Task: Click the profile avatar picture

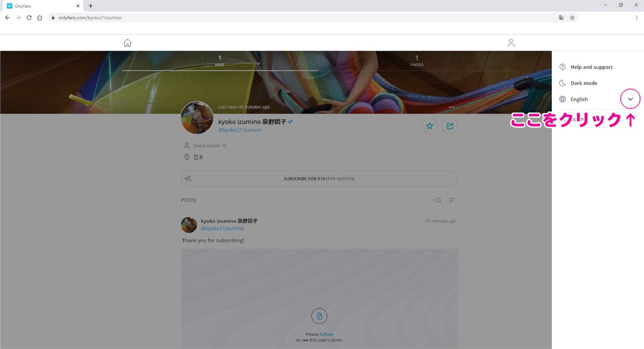Action: (197, 118)
